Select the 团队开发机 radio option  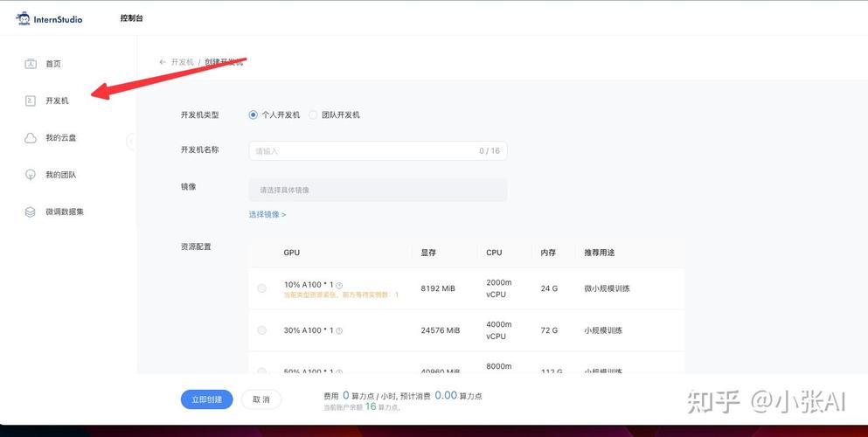tap(313, 115)
